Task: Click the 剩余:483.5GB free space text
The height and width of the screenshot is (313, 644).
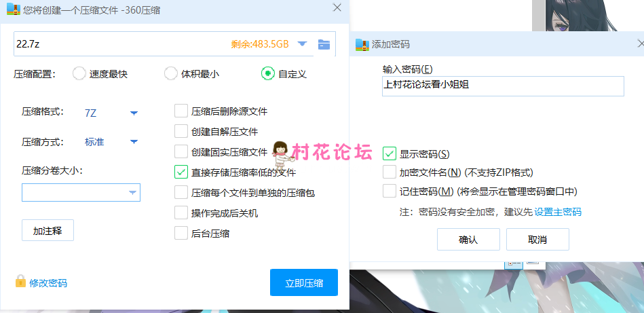Action: pyautogui.click(x=260, y=44)
